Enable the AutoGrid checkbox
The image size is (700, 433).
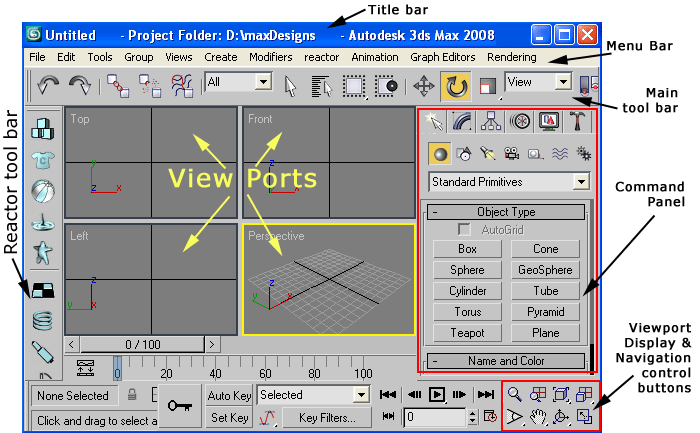coord(464,230)
